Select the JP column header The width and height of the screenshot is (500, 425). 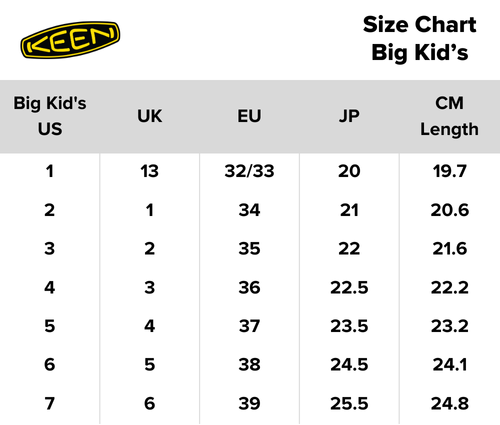[349, 116]
